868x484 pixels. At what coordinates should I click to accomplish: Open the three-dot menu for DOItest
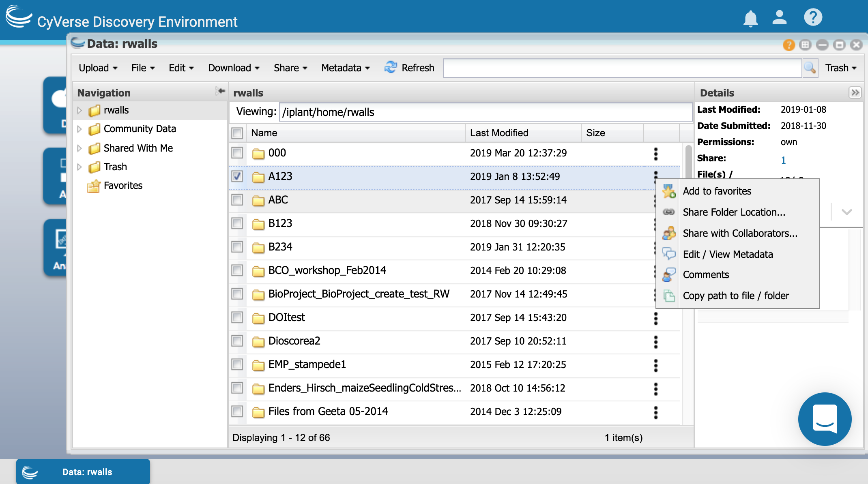click(x=656, y=318)
